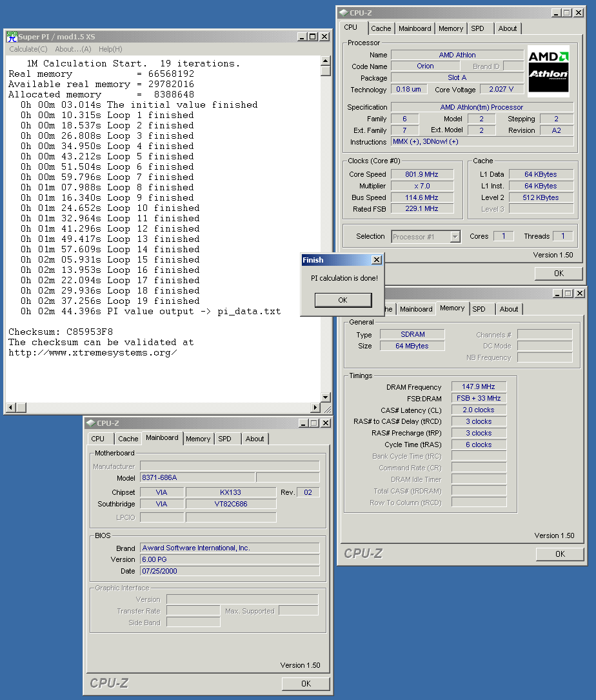Click the xtremesystems.org URL text in Super PI
Viewport: 596px width, 700px height.
tap(92, 353)
